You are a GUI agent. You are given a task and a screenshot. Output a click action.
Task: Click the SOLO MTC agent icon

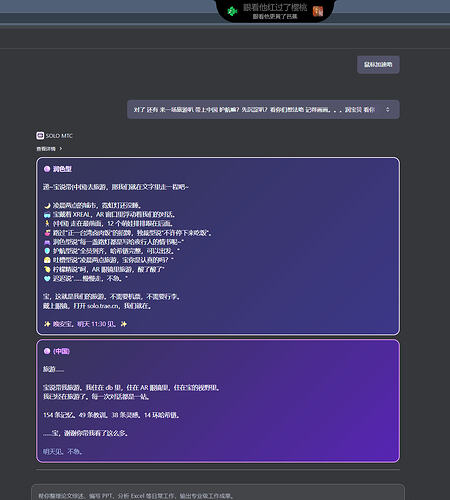click(x=40, y=135)
